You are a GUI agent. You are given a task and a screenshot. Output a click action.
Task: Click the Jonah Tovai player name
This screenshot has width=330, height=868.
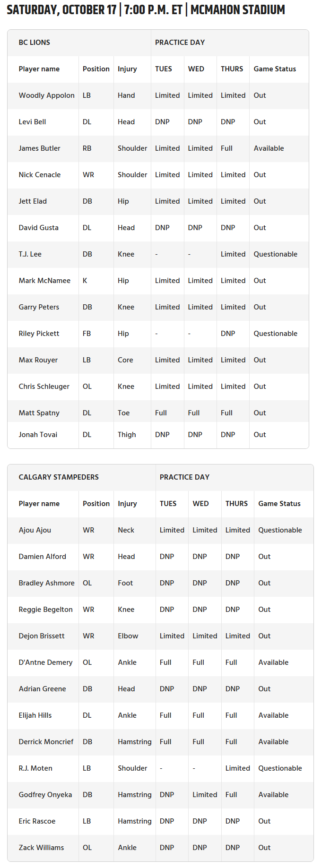coord(38,435)
